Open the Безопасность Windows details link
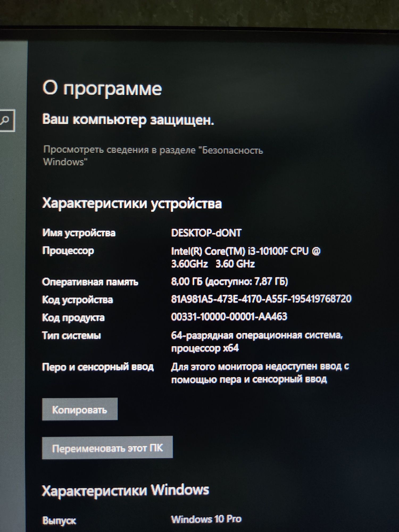The height and width of the screenshot is (532, 399). pyautogui.click(x=153, y=156)
